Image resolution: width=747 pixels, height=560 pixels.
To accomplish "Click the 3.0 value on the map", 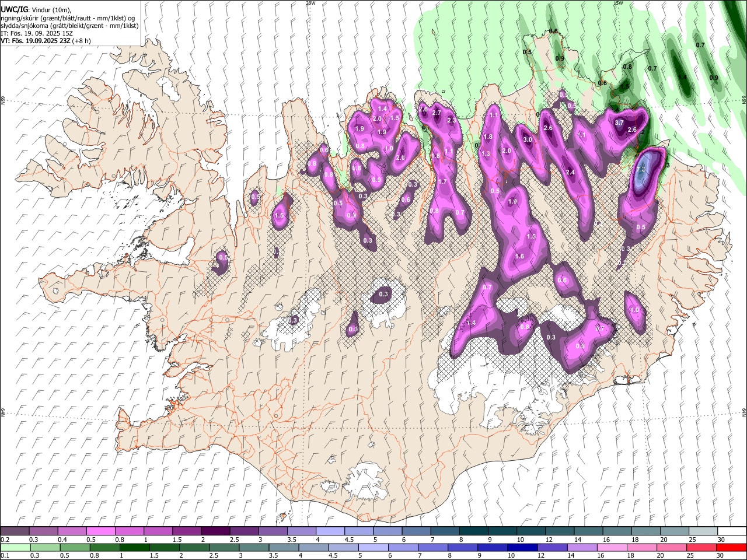I will click(528, 140).
